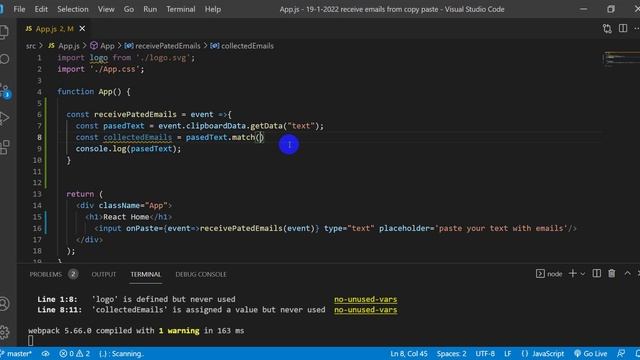The height and width of the screenshot is (360, 640).
Task: Open the Search view in activity bar
Action: point(4,60)
